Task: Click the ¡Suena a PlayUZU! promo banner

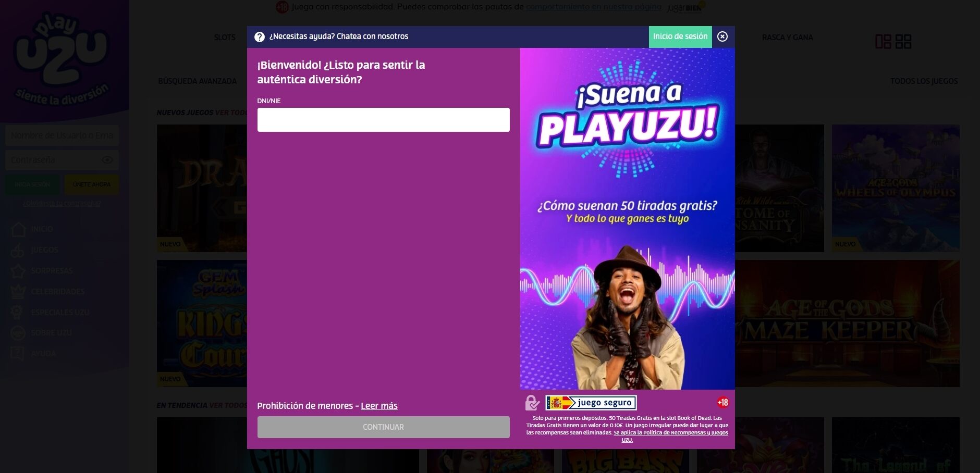Action: tap(627, 219)
